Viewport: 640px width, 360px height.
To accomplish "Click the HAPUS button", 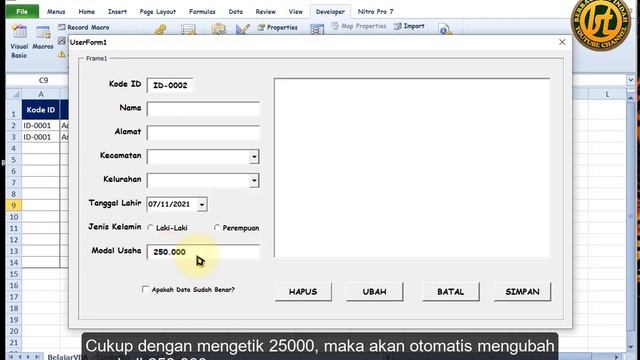I will (x=303, y=292).
